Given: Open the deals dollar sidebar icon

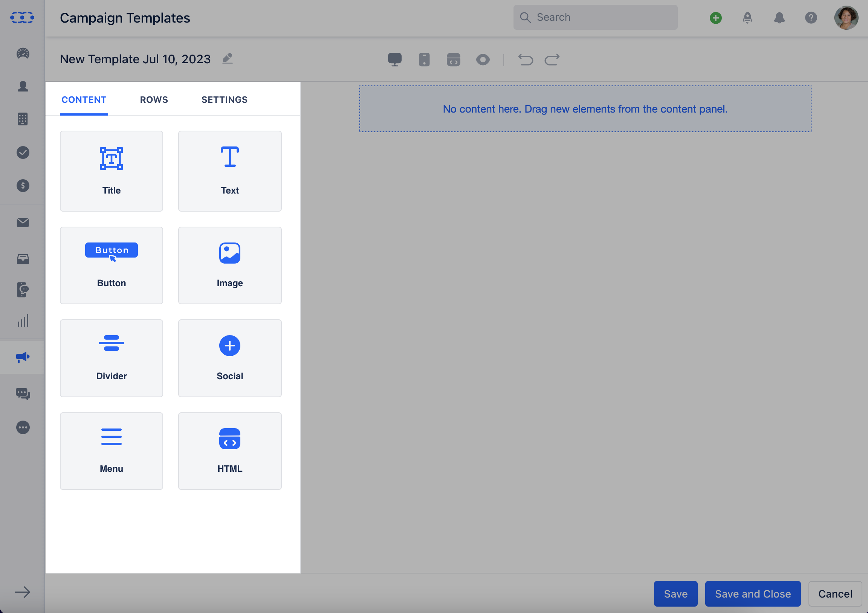Looking at the screenshot, I should (23, 186).
